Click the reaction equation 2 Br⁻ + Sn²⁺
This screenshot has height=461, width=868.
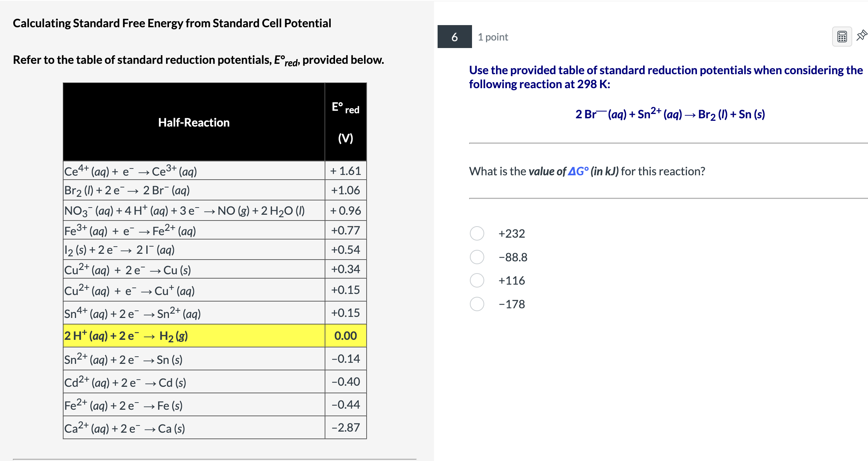click(670, 114)
